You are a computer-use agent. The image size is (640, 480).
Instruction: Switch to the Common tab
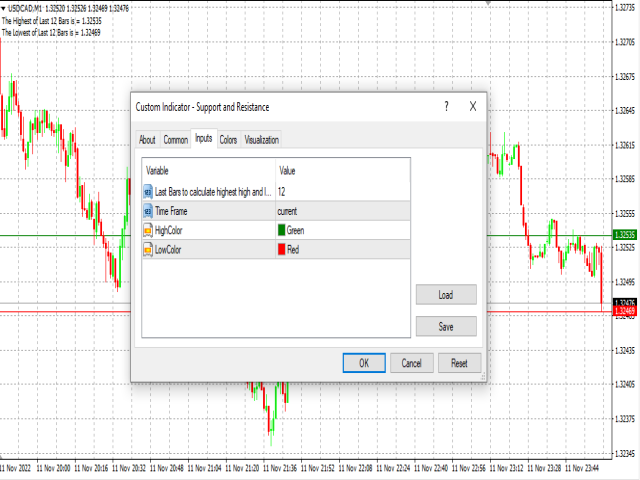coord(176,140)
